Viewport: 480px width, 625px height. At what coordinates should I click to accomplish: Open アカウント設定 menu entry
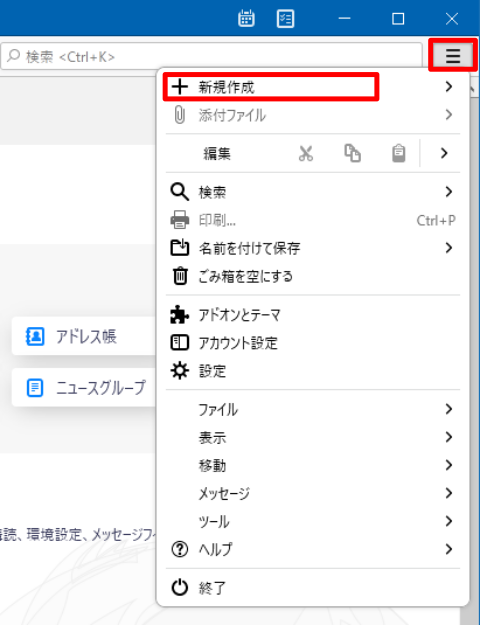pyautogui.click(x=313, y=343)
